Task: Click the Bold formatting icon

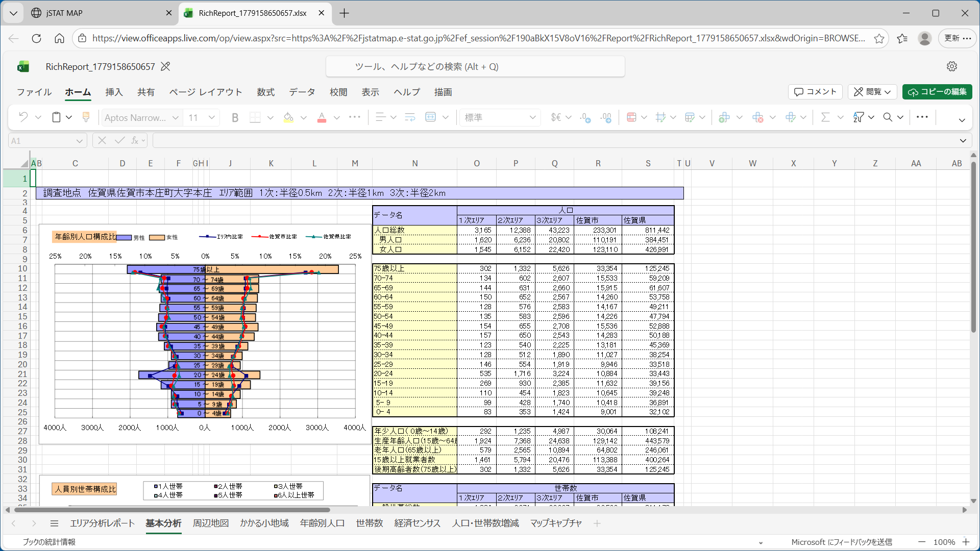Action: click(x=235, y=117)
